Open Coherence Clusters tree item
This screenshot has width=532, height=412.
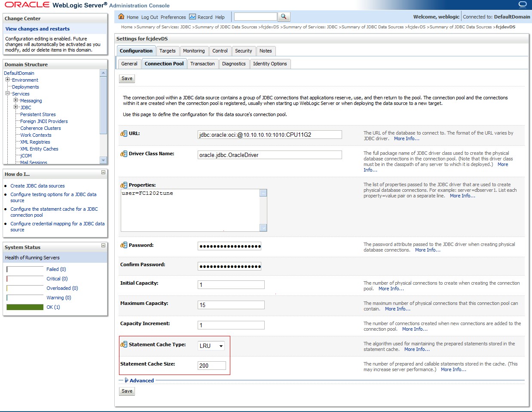40,128
